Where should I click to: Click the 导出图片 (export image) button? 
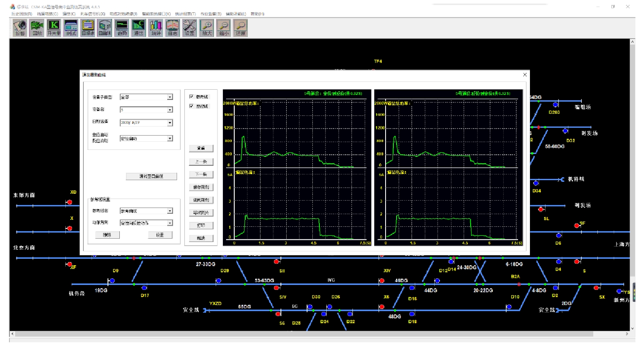coord(201,213)
